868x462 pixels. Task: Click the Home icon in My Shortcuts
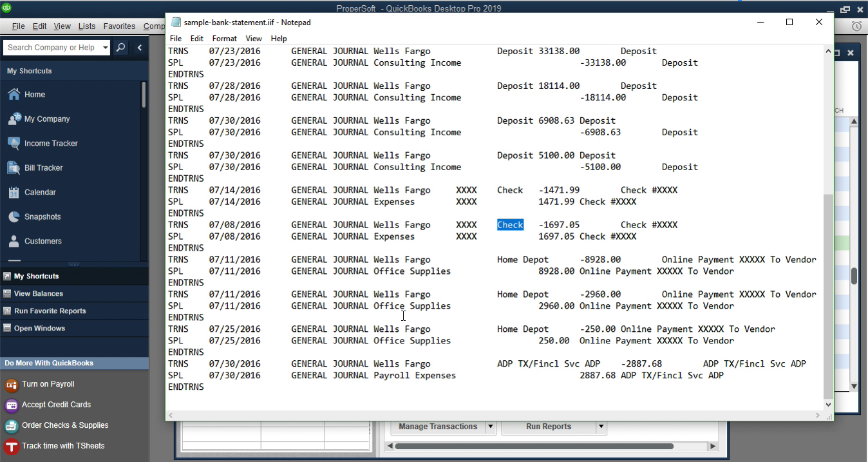(x=14, y=94)
